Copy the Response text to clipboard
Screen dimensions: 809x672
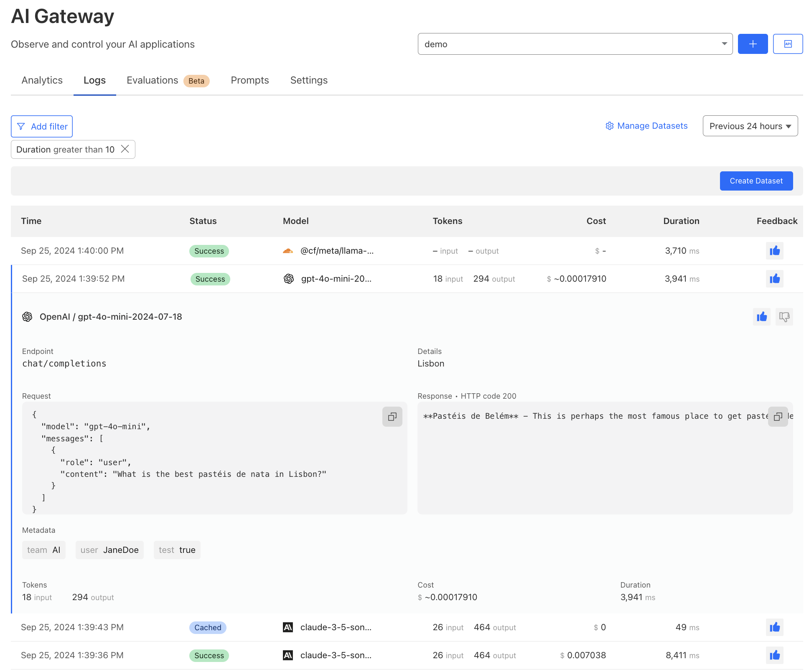(778, 417)
